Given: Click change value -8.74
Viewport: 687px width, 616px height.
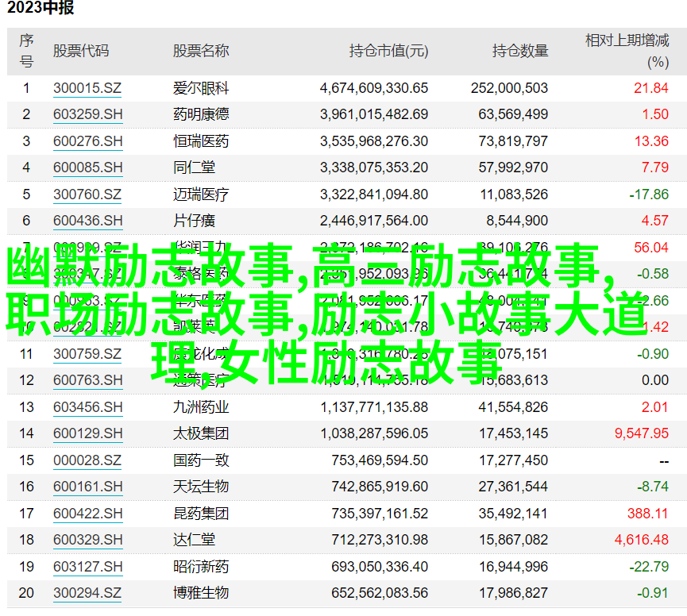Looking at the screenshot, I should pyautogui.click(x=652, y=487).
